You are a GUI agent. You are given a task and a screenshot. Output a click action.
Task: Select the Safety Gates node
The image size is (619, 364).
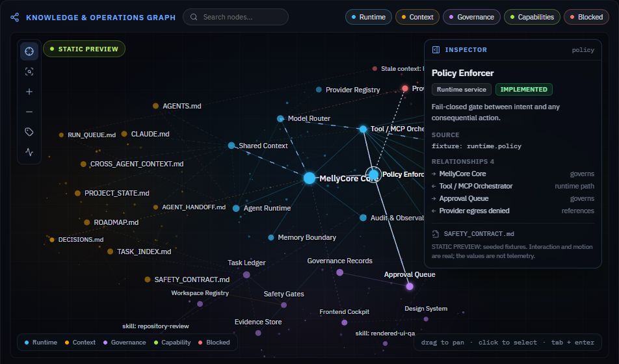(283, 305)
